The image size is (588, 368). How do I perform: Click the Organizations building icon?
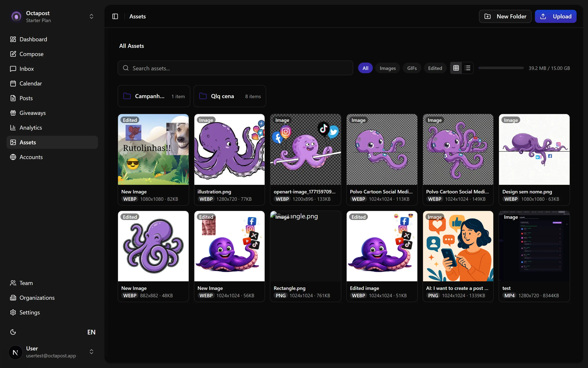13,298
